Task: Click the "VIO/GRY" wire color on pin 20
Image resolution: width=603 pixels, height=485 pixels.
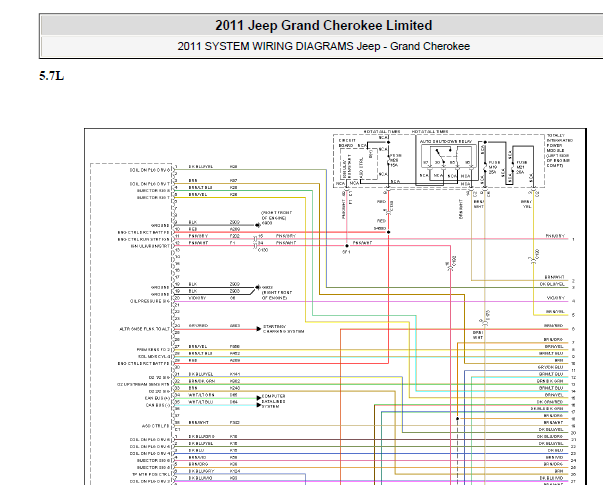Action: point(197,298)
